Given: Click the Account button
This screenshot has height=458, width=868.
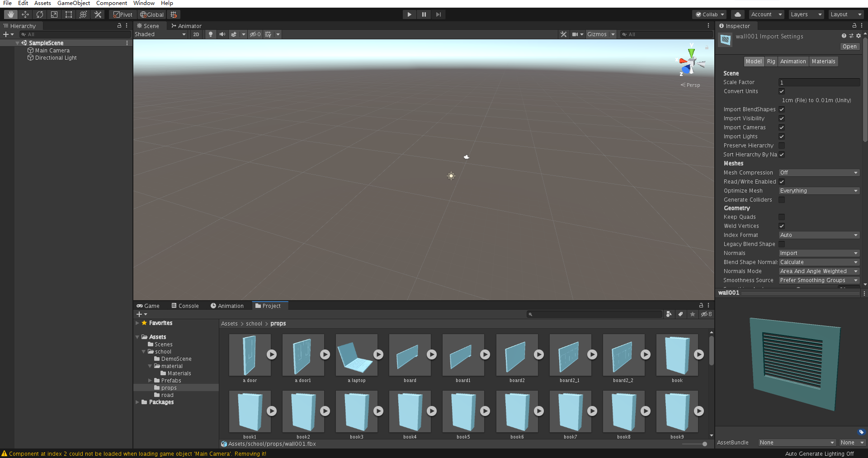Looking at the screenshot, I should coord(766,14).
